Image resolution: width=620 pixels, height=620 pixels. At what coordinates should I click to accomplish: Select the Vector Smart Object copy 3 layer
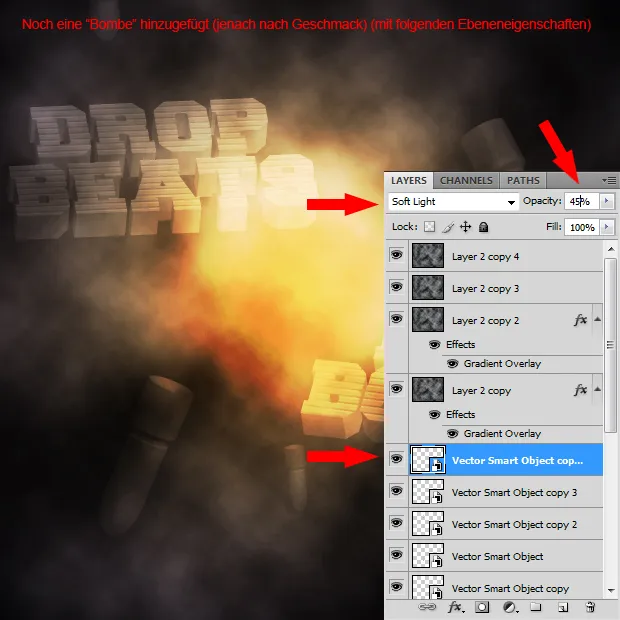pos(514,492)
